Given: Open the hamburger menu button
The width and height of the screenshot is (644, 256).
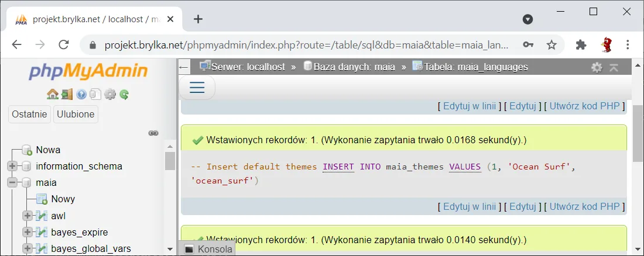Looking at the screenshot, I should (x=197, y=88).
